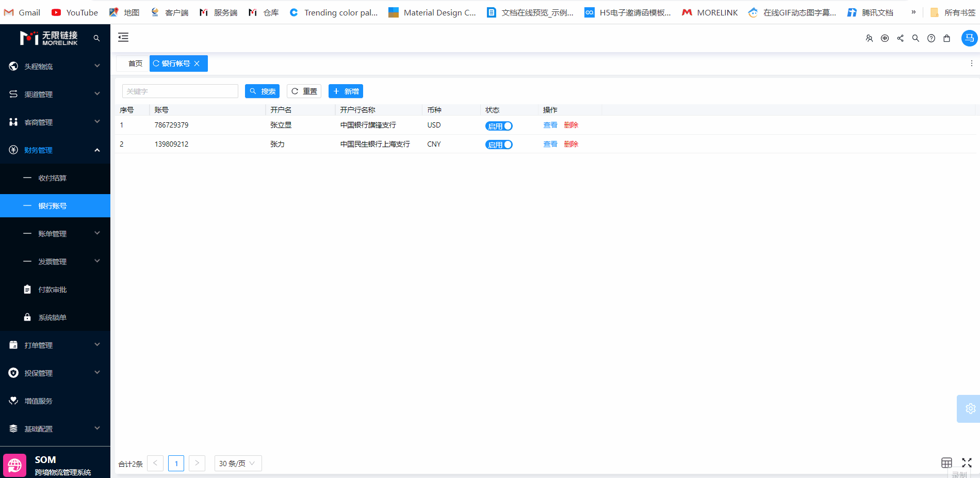Expand the 客商管理 menu
Viewport: 980px width, 478px height.
pyautogui.click(x=55, y=122)
